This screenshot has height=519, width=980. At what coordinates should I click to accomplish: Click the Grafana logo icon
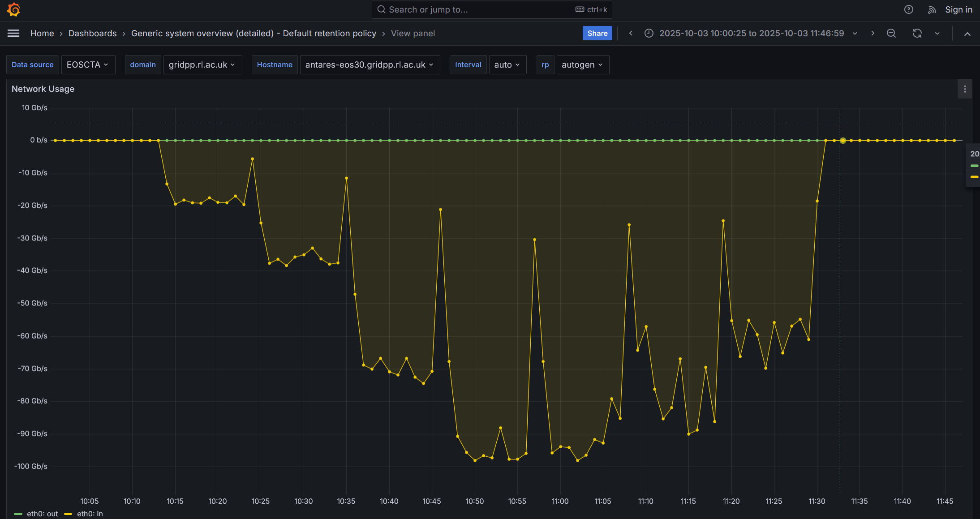click(14, 9)
